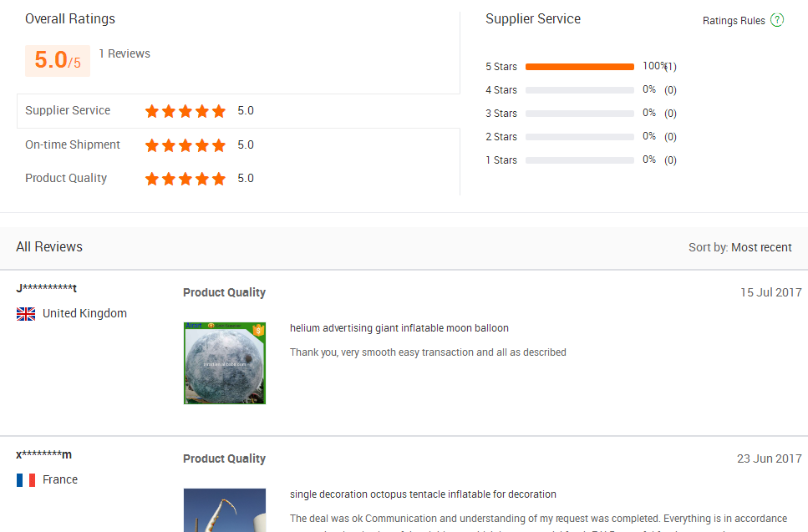Click the inflatable moon balloon thumbnail

(x=225, y=363)
